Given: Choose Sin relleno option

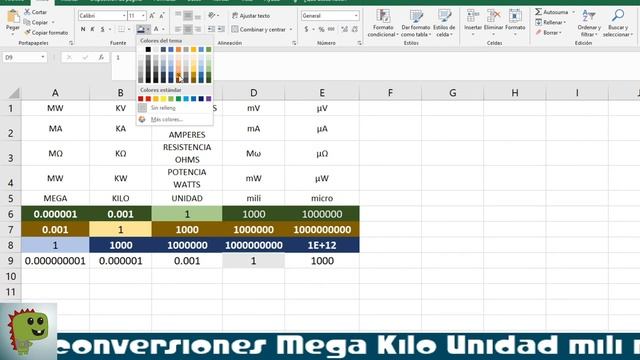Looking at the screenshot, I should (x=175, y=108).
